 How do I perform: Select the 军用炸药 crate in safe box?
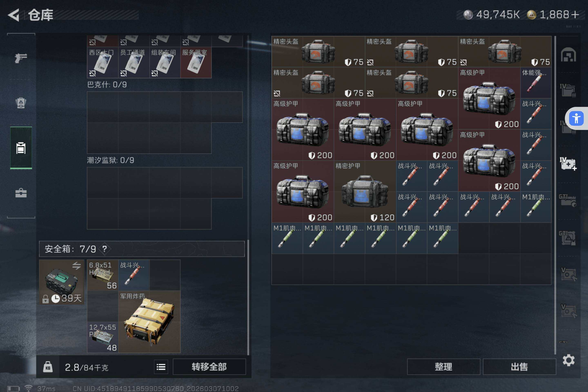[149, 322]
